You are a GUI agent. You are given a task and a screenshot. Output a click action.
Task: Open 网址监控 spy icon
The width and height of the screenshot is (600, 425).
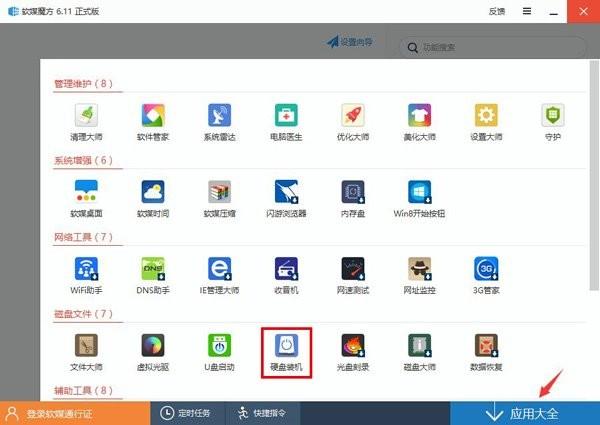[419, 269]
